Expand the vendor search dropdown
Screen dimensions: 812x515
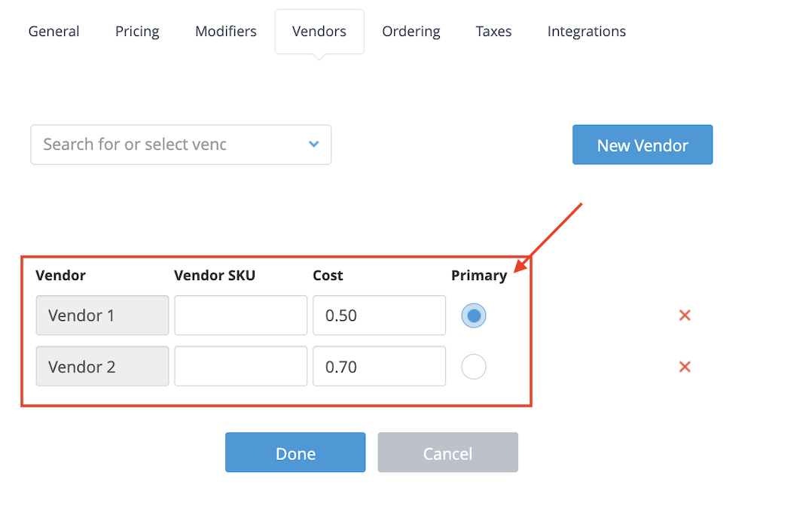314,144
